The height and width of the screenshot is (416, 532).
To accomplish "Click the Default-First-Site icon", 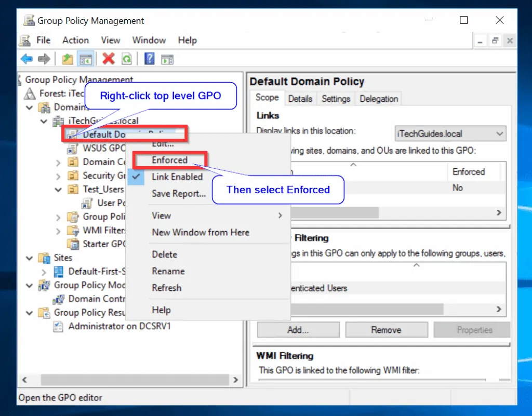I will tap(58, 272).
